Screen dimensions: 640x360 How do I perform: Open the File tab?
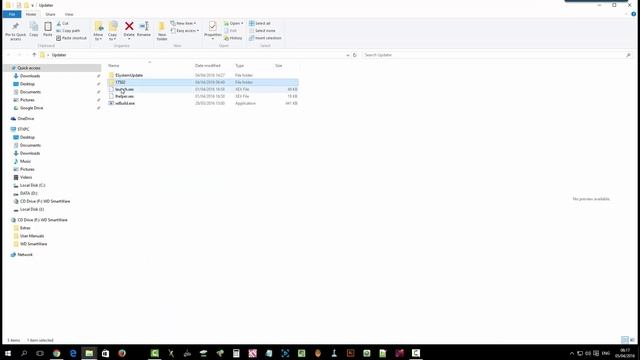[x=12, y=14]
